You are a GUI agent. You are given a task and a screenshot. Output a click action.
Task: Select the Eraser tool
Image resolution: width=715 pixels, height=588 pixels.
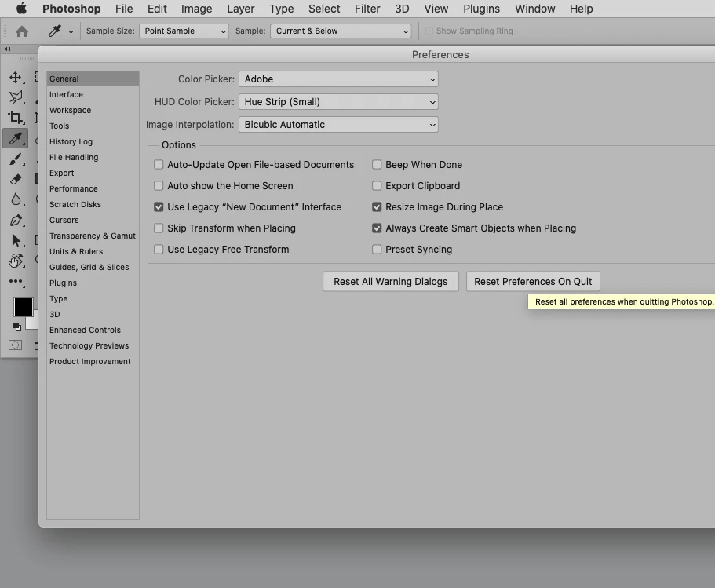[16, 179]
